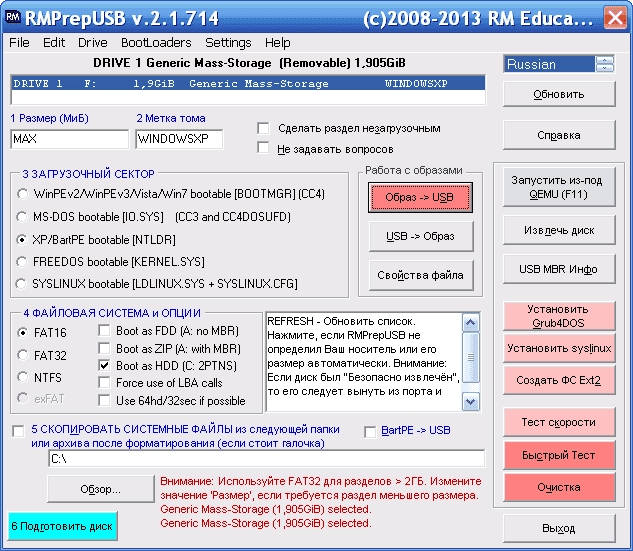The image size is (633, 551).
Task: Click the Установить Grub4DOS button
Action: [x=559, y=316]
